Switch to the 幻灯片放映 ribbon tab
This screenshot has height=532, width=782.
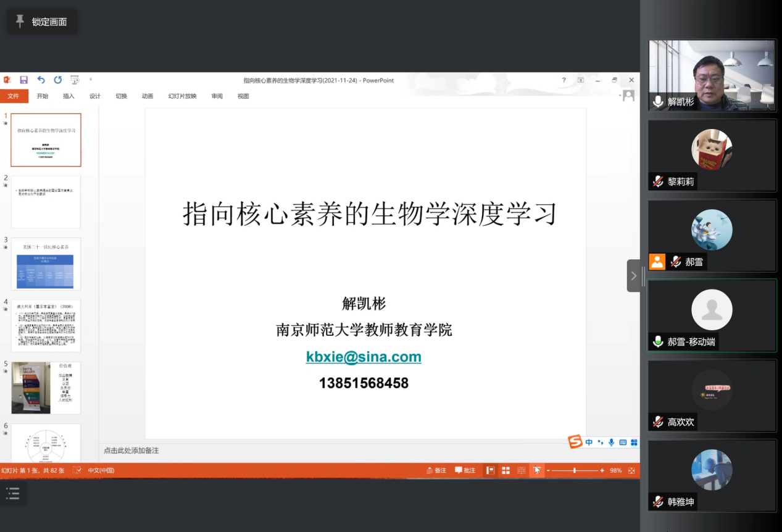pyautogui.click(x=182, y=96)
